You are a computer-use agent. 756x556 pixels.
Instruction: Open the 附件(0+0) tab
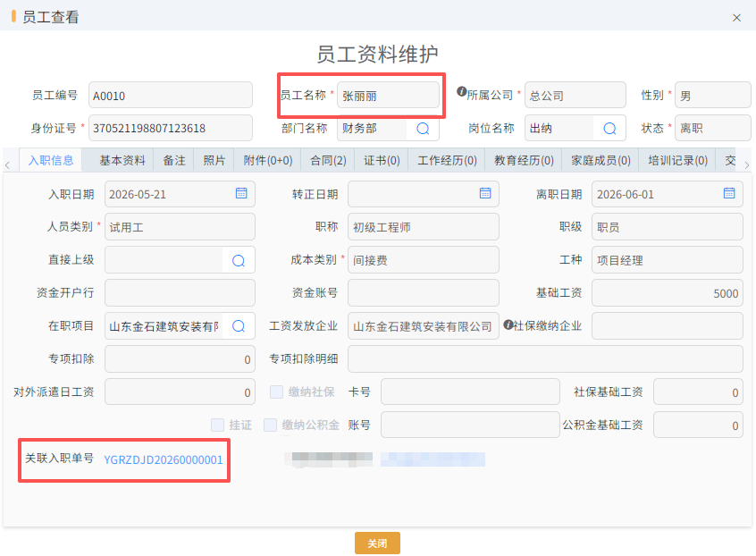pyautogui.click(x=267, y=160)
